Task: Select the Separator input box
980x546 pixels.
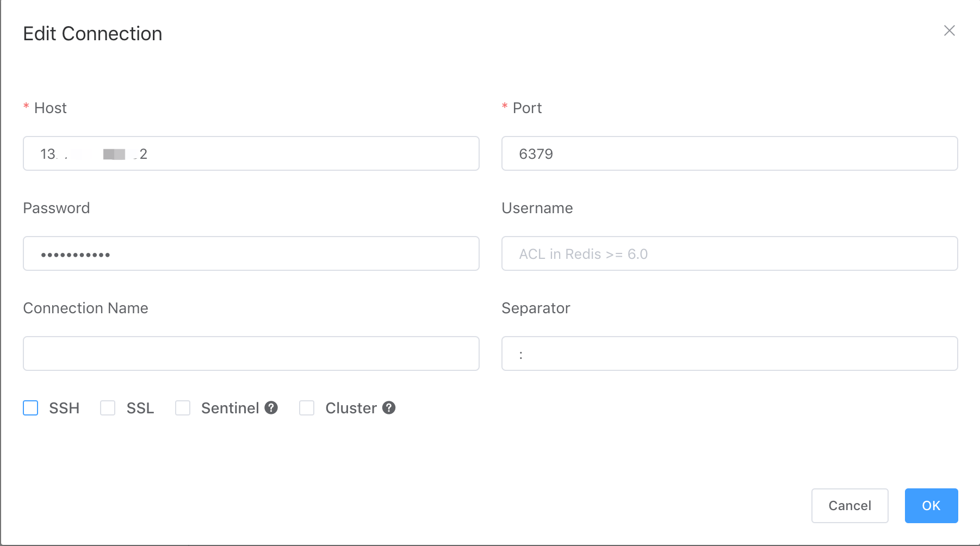Action: tap(729, 353)
